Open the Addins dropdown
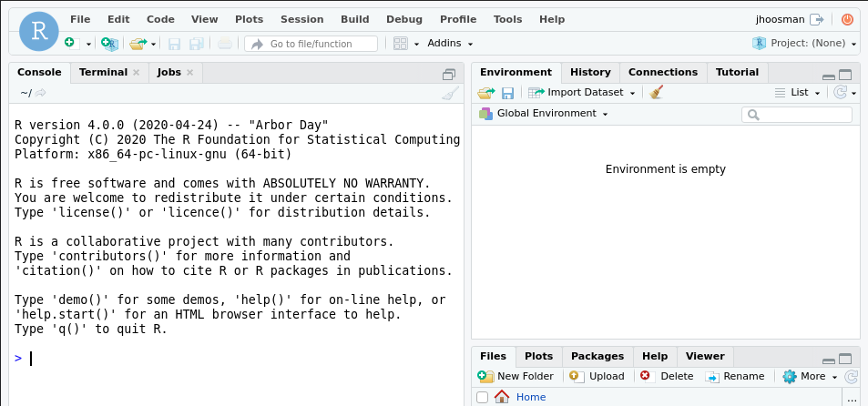Screen dimensions: 868x406 [x=450, y=43]
